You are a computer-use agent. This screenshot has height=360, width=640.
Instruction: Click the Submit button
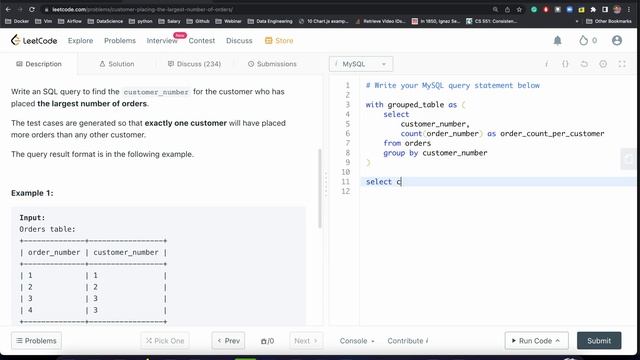(599, 340)
